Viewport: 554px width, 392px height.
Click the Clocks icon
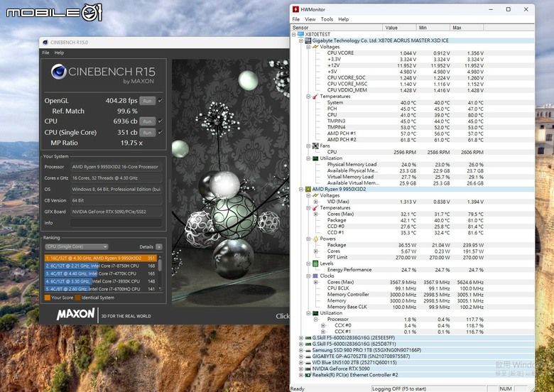tap(315, 276)
